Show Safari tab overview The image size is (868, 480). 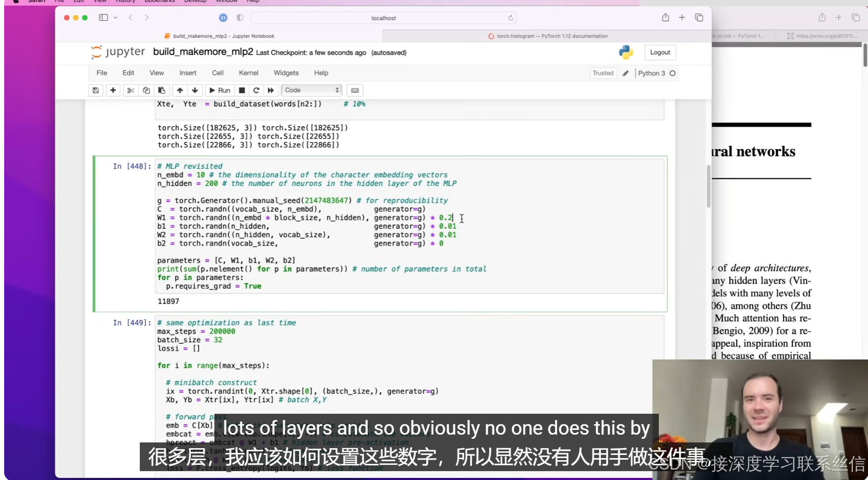[699, 18]
